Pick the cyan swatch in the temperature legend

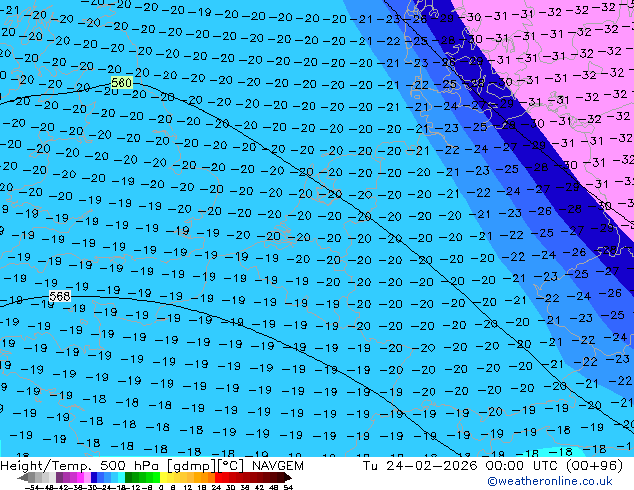(122, 477)
